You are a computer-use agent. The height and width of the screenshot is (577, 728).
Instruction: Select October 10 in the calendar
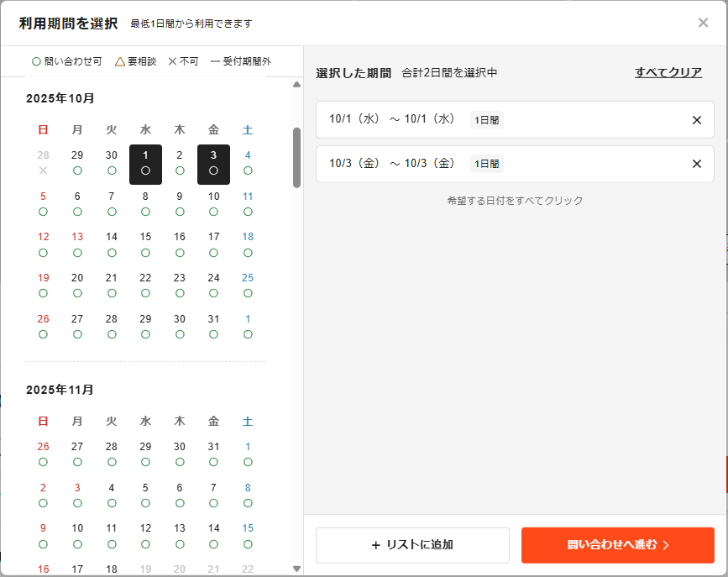coord(213,203)
